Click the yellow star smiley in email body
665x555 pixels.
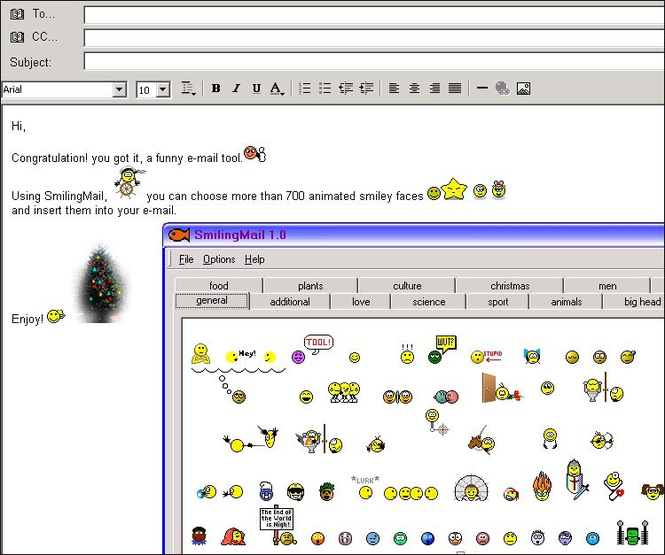pos(454,189)
